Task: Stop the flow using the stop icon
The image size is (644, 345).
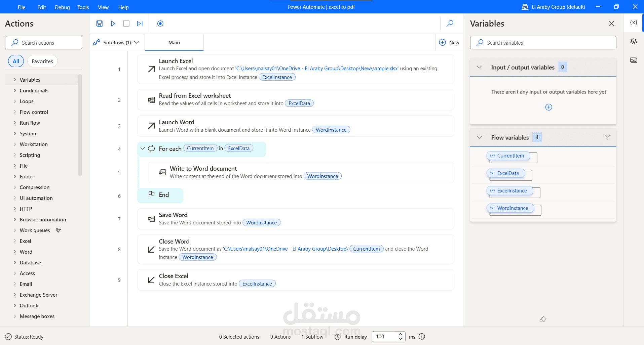Action: [x=126, y=24]
